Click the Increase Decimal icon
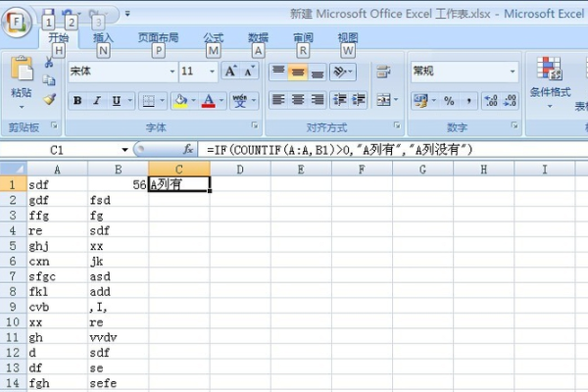 coord(491,101)
